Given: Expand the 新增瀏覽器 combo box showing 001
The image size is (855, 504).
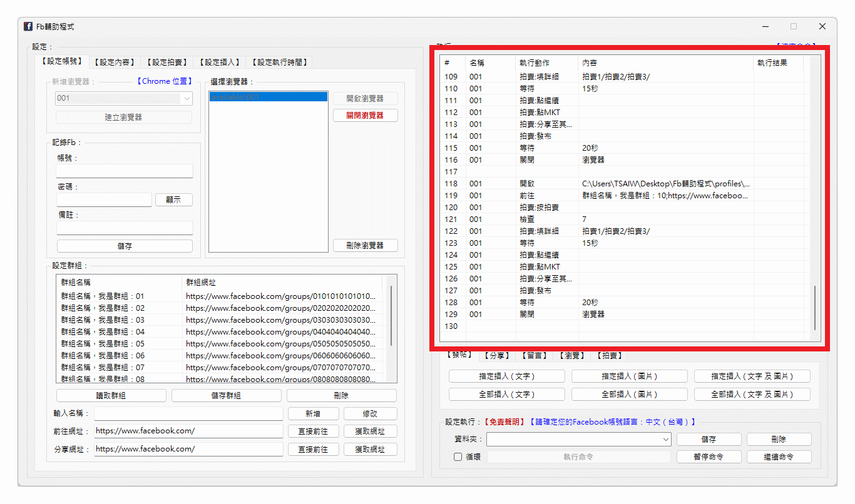Looking at the screenshot, I should point(124,98).
